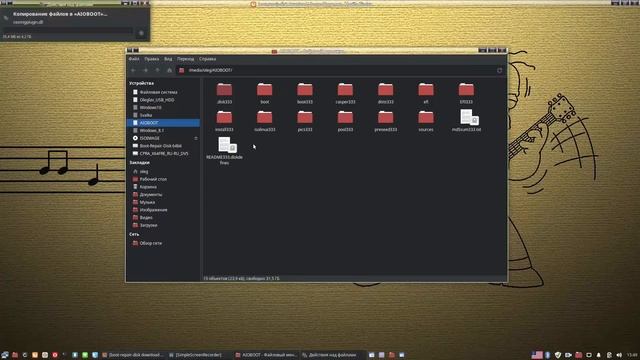
Task: Switch to SimpleScreenRecorder taskbar window
Action: (x=199, y=355)
